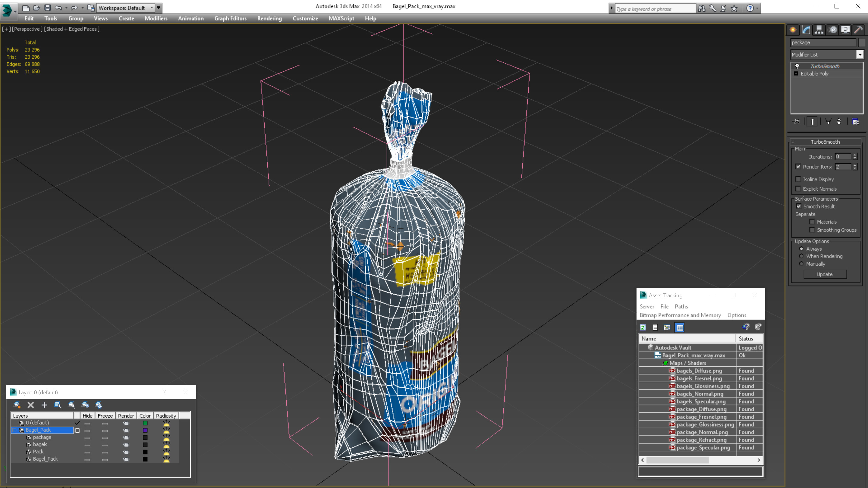
Task: Click the search binoculars icon
Action: [702, 8]
